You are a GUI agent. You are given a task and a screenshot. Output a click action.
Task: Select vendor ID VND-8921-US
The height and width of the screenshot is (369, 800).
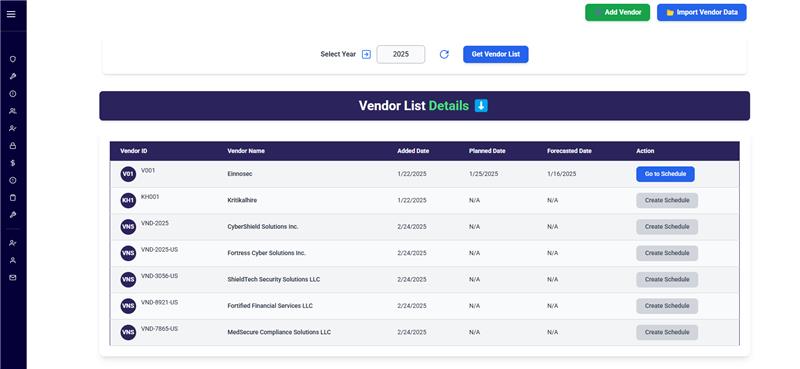[159, 303]
